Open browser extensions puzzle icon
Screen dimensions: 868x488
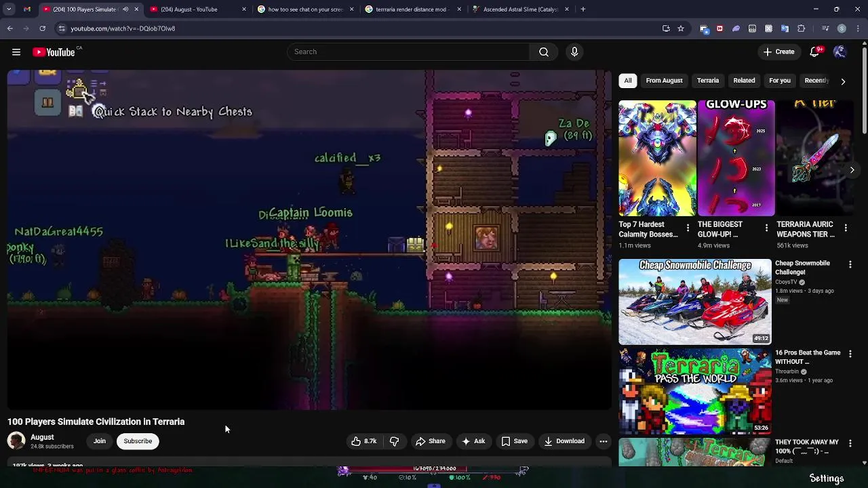[801, 28]
